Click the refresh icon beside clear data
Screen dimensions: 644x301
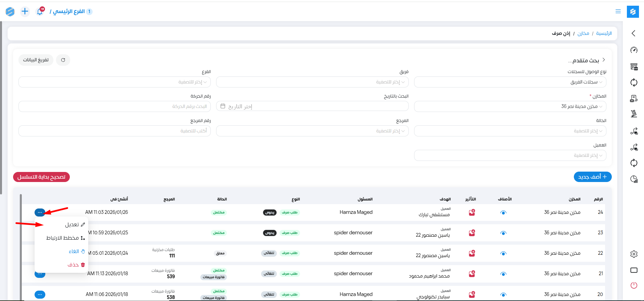click(63, 60)
